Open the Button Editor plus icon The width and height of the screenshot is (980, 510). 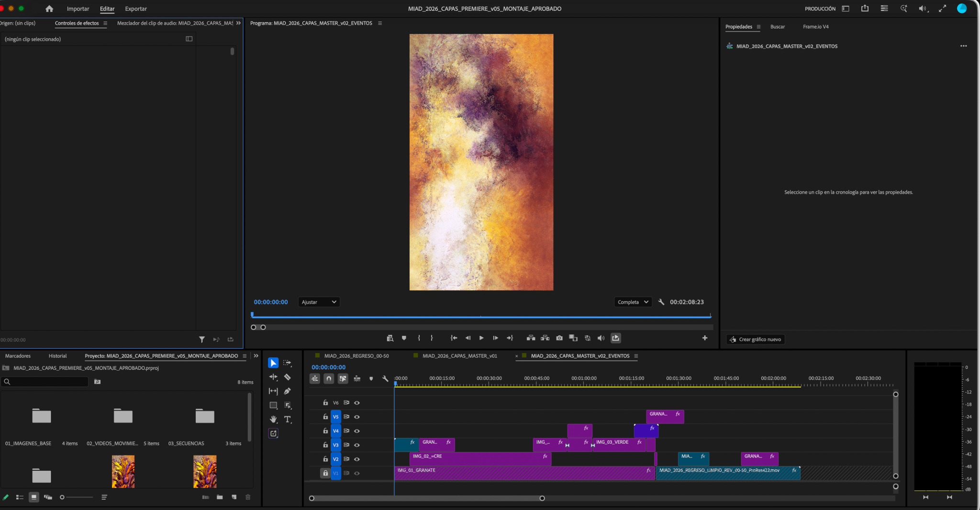tap(705, 338)
